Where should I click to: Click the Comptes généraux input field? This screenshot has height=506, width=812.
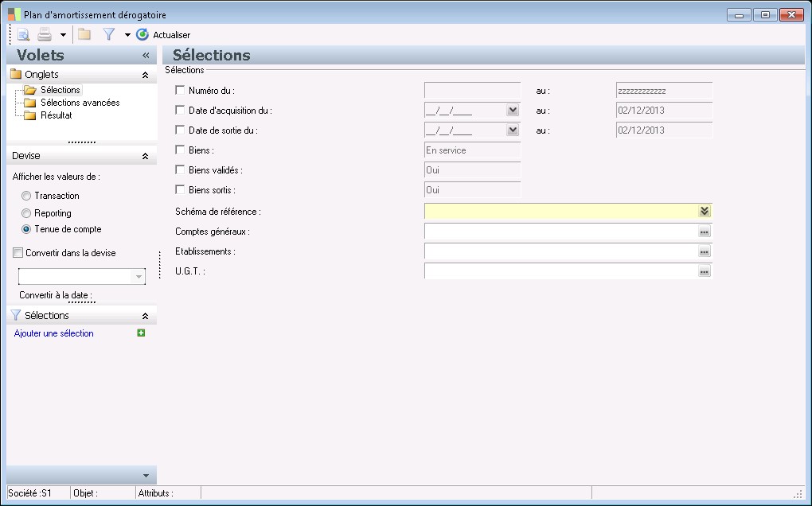click(561, 232)
